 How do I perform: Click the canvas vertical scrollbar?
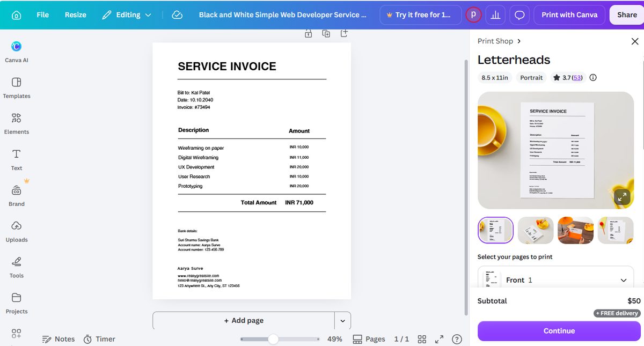[x=466, y=188]
